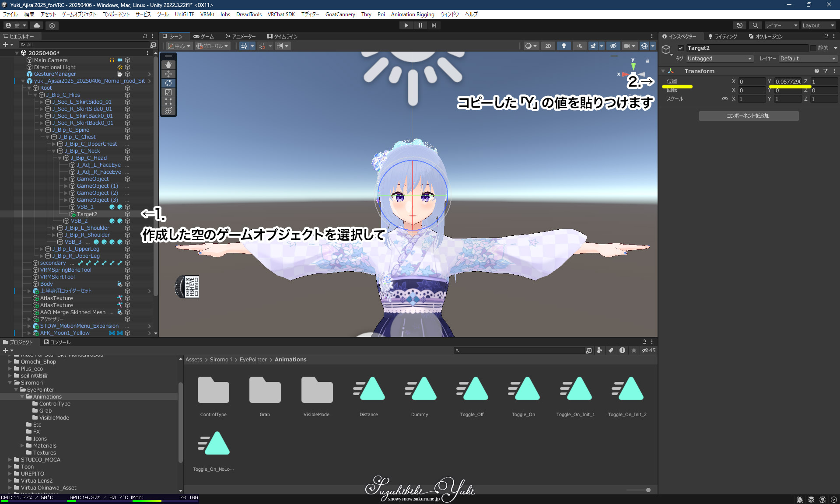Image resolution: width=840 pixels, height=504 pixels.
Task: Click Siromori in the breadcrumb path
Action: pos(221,360)
